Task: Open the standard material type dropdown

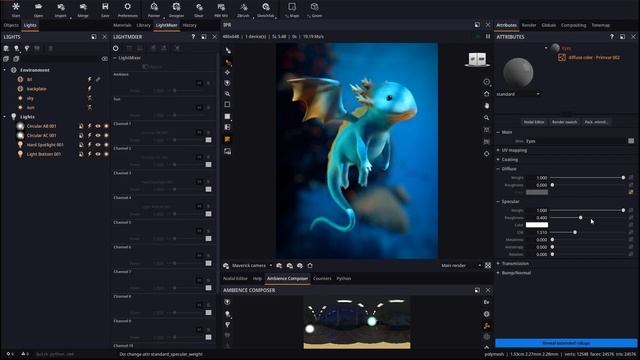Action: 518,94
